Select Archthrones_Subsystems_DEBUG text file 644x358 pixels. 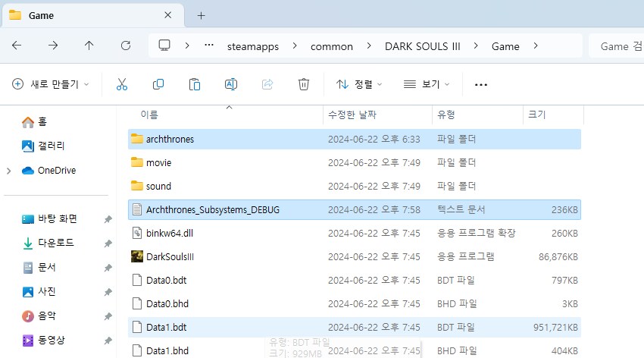point(355,209)
